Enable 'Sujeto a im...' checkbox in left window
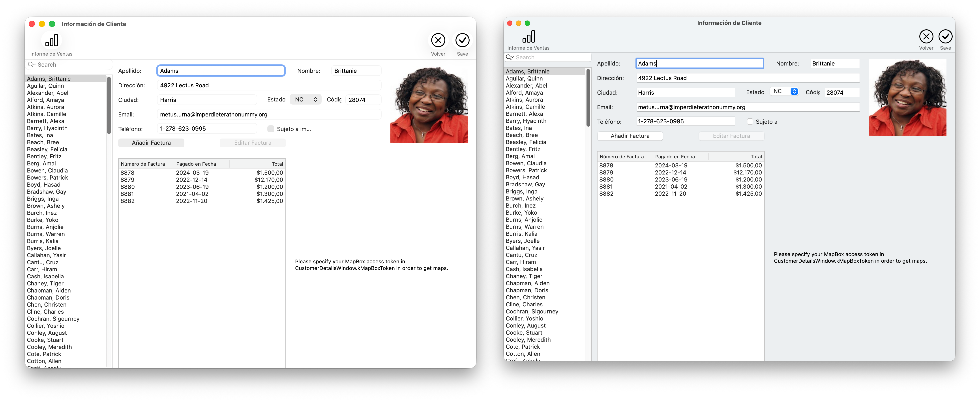980x401 pixels. [x=271, y=129]
